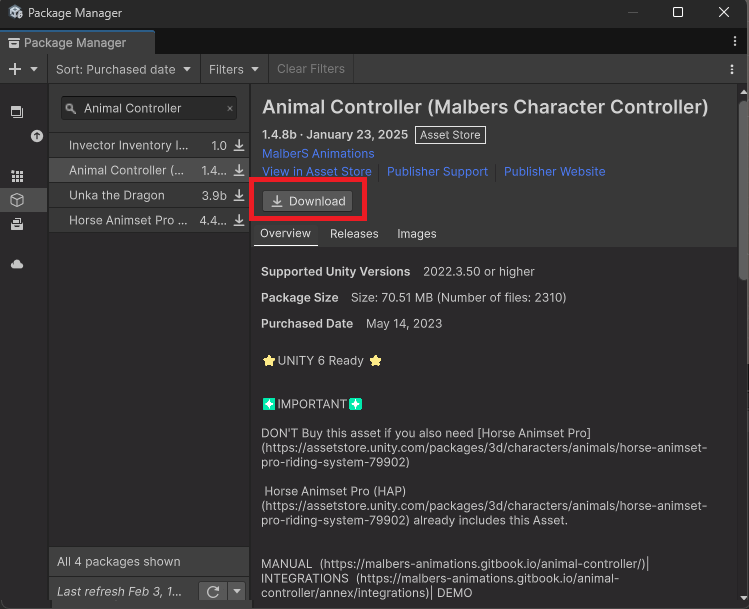Image resolution: width=749 pixels, height=609 pixels.
Task: Switch to the Images tab
Action: 417,234
